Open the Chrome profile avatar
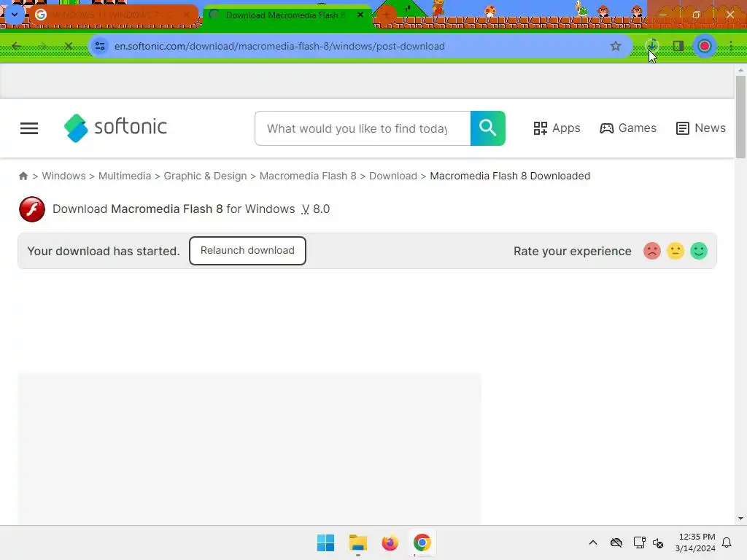This screenshot has width=747, height=560. 705,46
